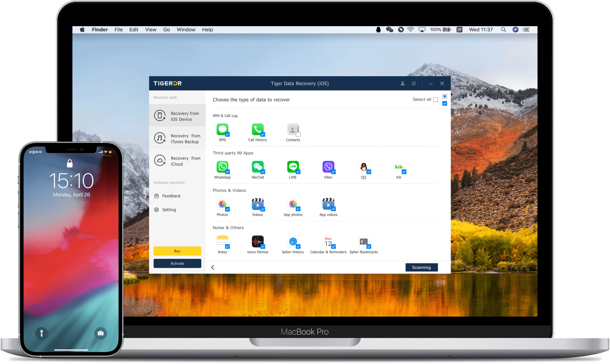This screenshot has height=364, width=610.
Task: Uncheck the Safari Bookmarks checkbox
Action: [x=369, y=246]
